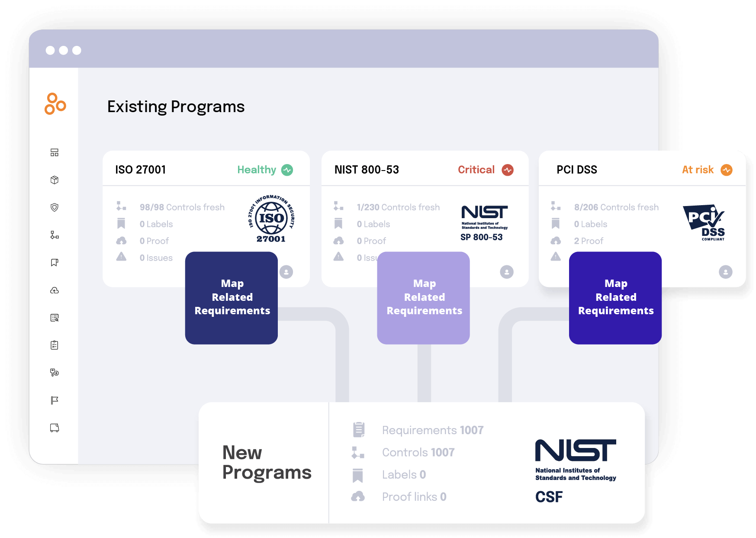Click '98/98 Controls fresh' on ISO card
Screen dimensions: 756x538
point(182,207)
